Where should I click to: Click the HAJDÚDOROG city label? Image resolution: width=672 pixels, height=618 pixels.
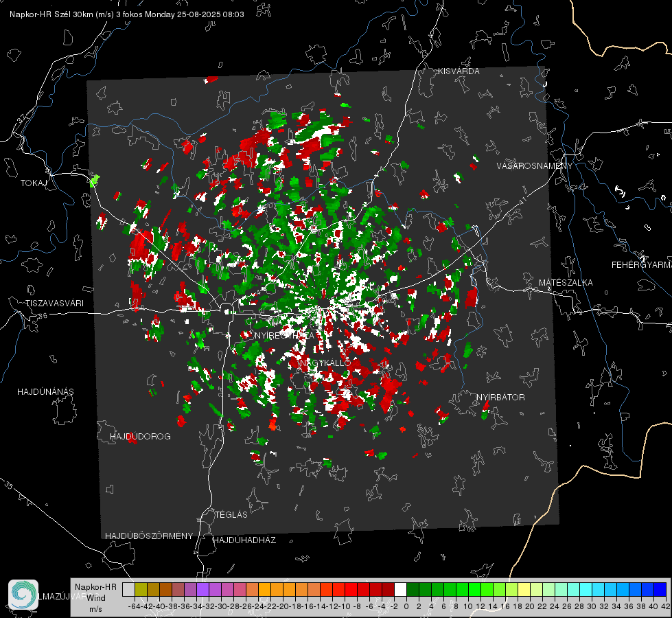140,437
